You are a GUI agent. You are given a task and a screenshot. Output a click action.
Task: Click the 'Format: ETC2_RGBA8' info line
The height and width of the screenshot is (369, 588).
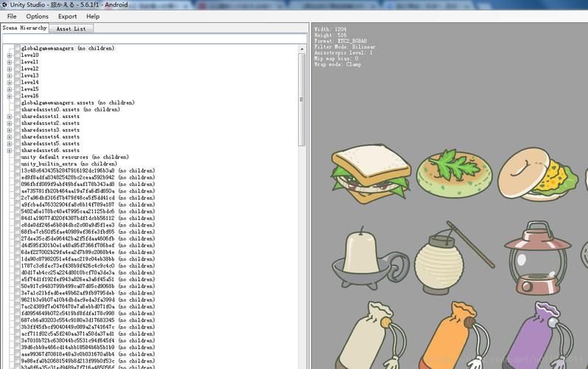click(341, 41)
